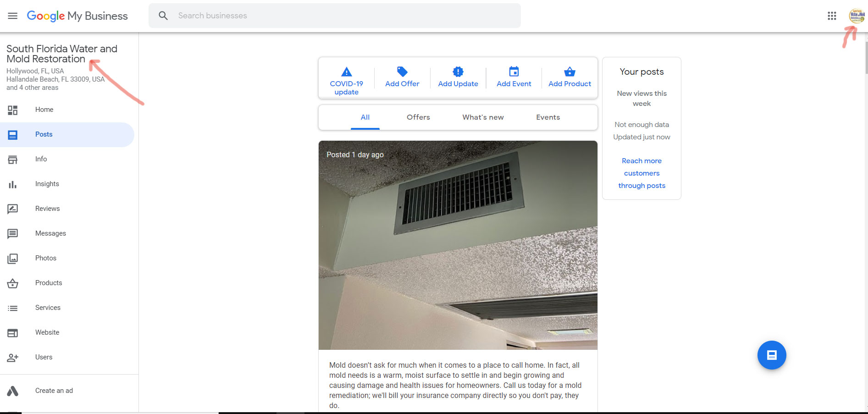Open the hamburger main menu
The height and width of the screenshot is (414, 868).
(12, 16)
